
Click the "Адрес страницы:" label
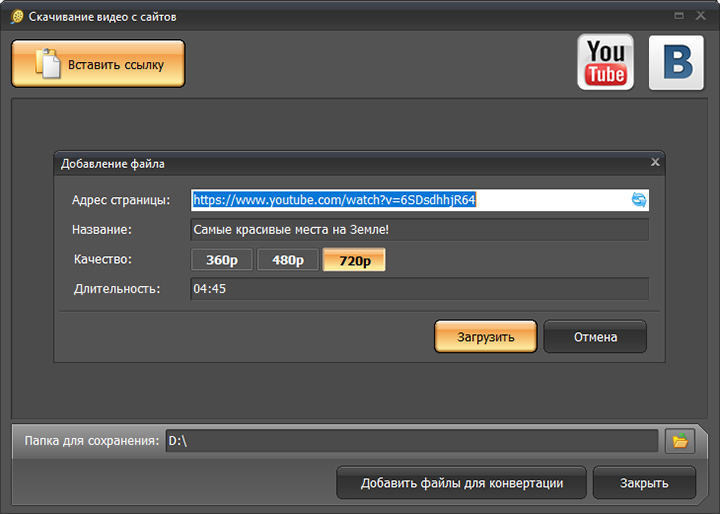121,200
